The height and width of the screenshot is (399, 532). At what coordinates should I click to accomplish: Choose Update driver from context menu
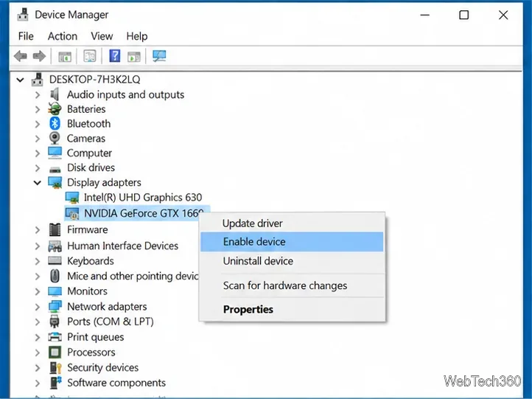[292, 223]
